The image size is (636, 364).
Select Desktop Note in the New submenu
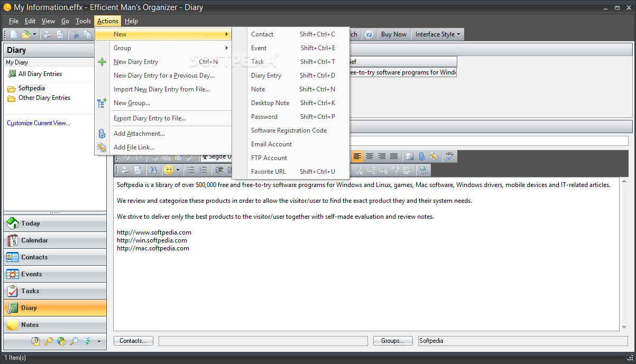(291, 103)
